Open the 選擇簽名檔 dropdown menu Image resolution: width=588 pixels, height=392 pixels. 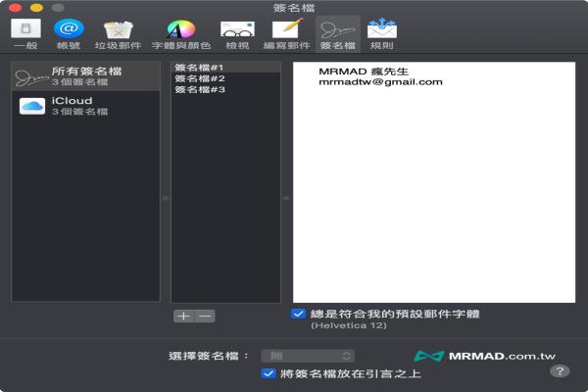(308, 356)
